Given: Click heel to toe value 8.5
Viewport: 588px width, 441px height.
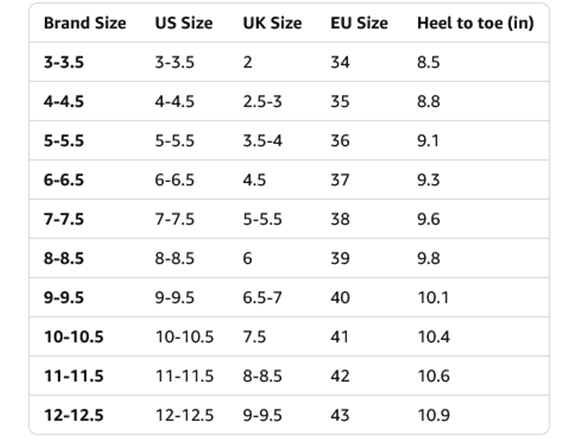Looking at the screenshot, I should (x=429, y=62).
